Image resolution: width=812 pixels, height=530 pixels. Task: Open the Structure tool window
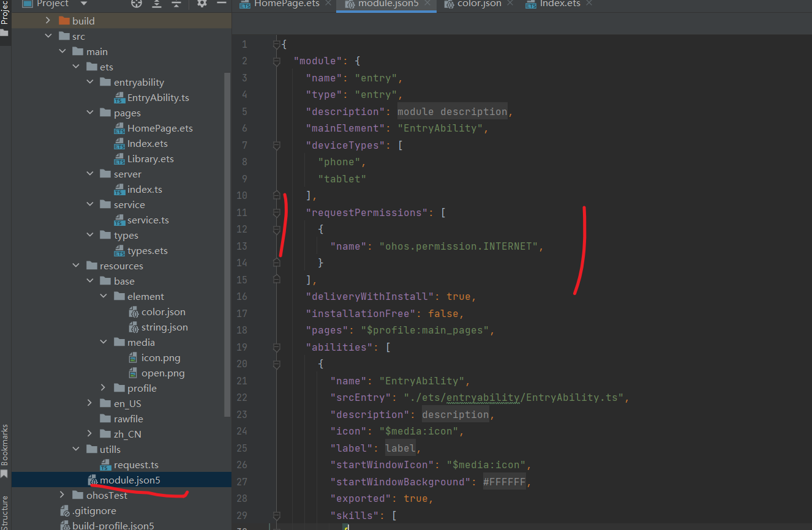coord(5,513)
